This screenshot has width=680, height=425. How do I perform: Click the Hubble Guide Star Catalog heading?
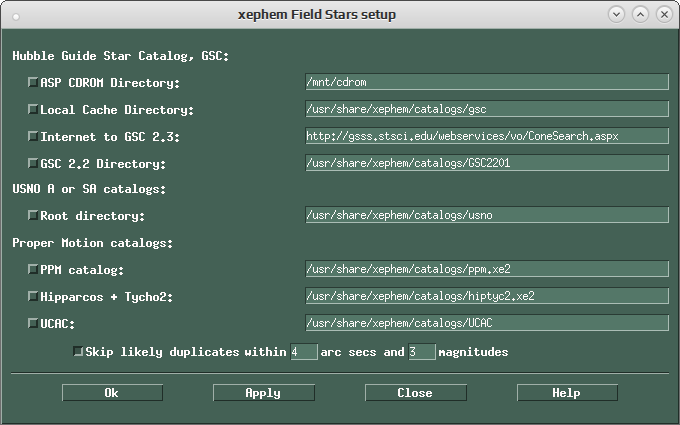121,56
